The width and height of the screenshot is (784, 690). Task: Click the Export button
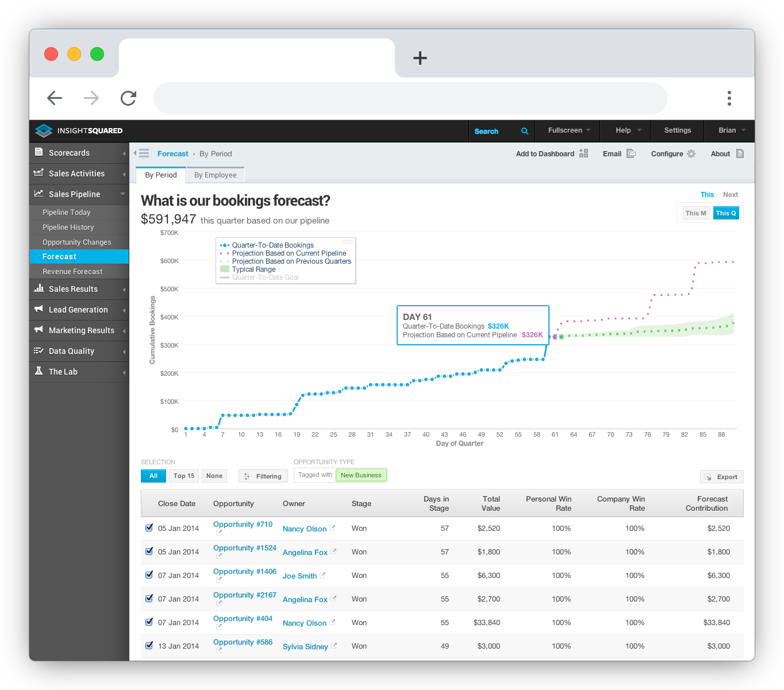tap(721, 476)
